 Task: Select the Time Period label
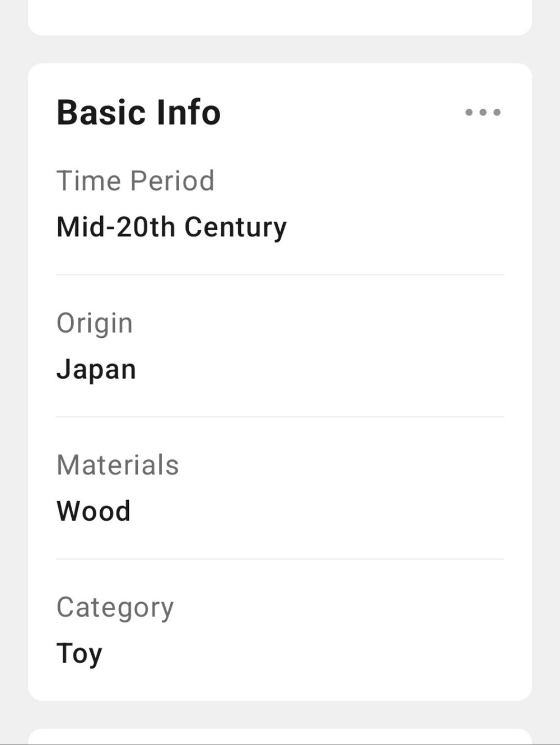click(136, 181)
